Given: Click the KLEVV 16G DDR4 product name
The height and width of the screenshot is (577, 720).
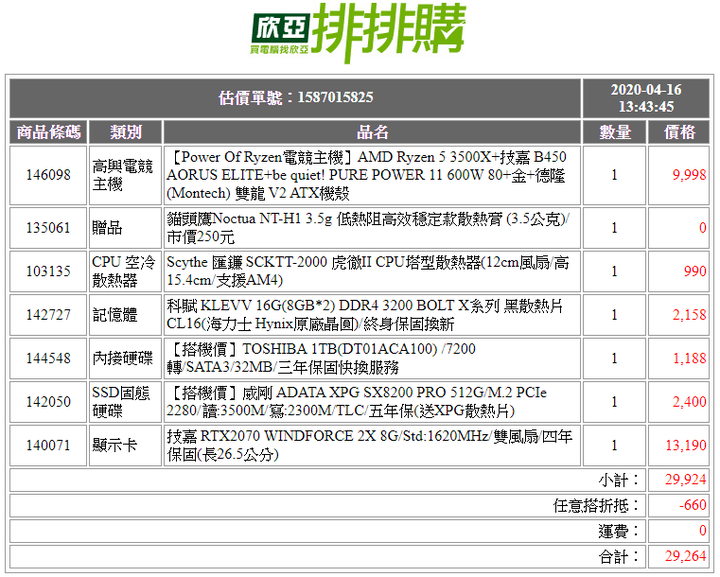Looking at the screenshot, I should (x=365, y=315).
